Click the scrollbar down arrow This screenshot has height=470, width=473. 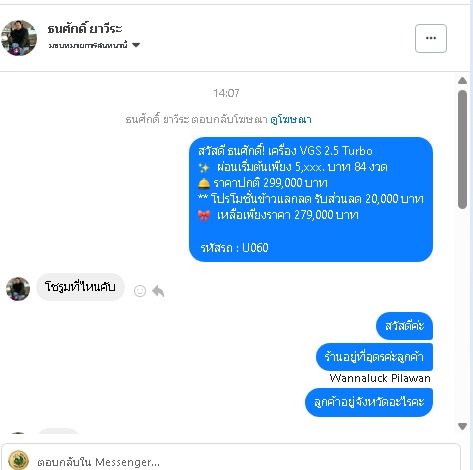pyautogui.click(x=462, y=426)
